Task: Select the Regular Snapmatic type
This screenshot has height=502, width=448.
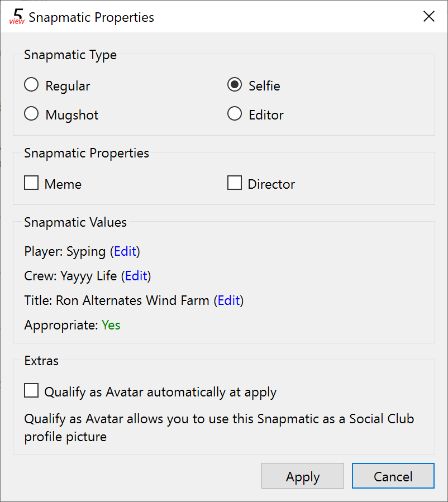Action: click(x=31, y=85)
